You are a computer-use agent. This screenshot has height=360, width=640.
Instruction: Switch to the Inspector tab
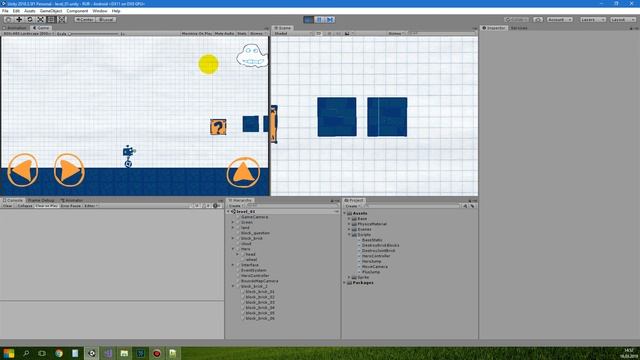(494, 28)
